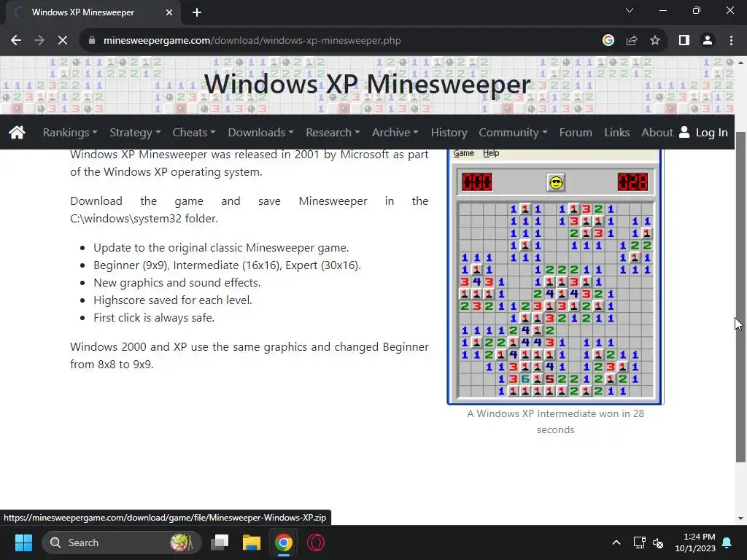The image size is (747, 560).
Task: Open Task View on the taskbar
Action: coord(220,542)
